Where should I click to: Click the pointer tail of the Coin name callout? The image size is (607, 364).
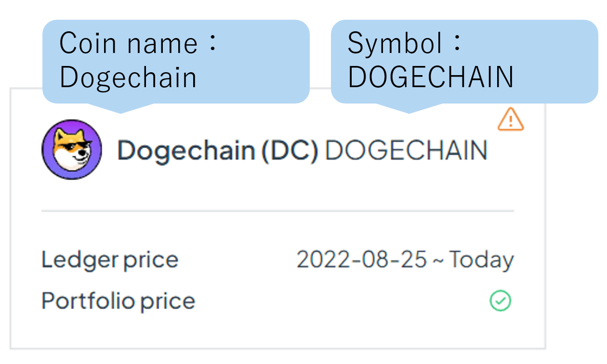(120, 108)
